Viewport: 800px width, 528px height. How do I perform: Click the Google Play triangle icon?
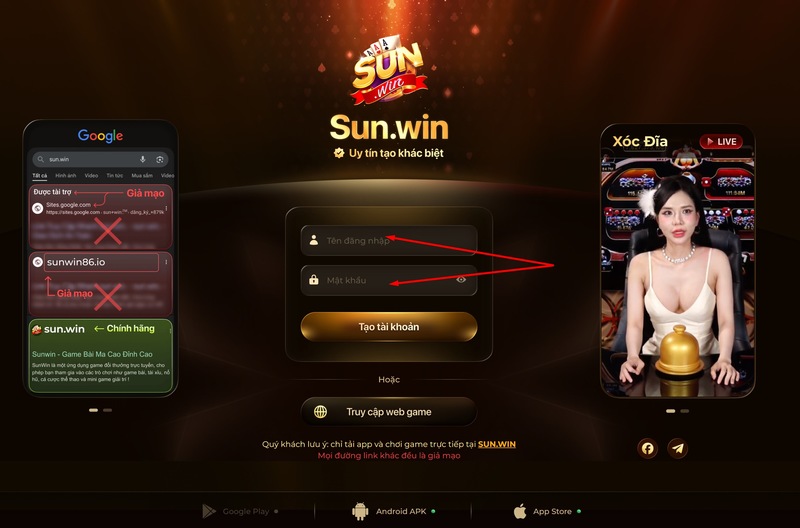click(x=209, y=511)
